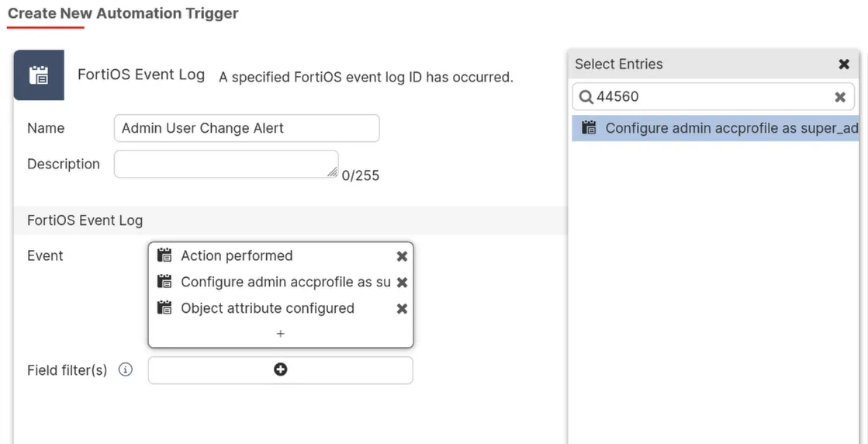
Task: Add a field filter
Action: coord(281,369)
